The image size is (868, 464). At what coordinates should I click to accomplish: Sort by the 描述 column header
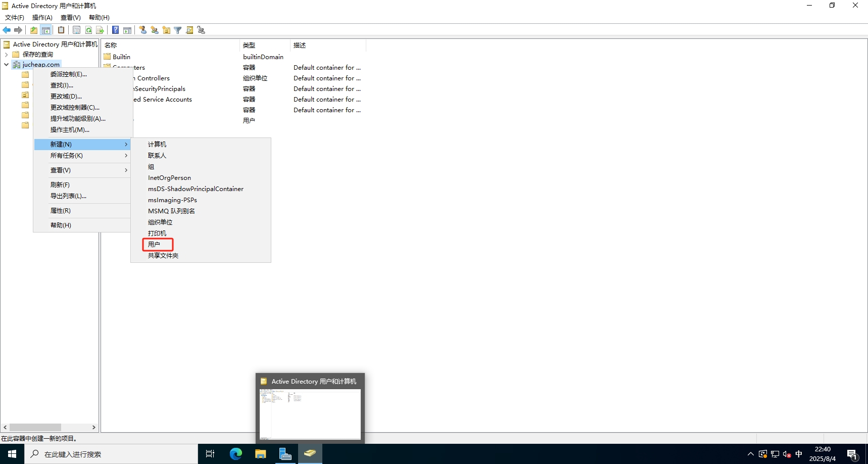[328, 45]
